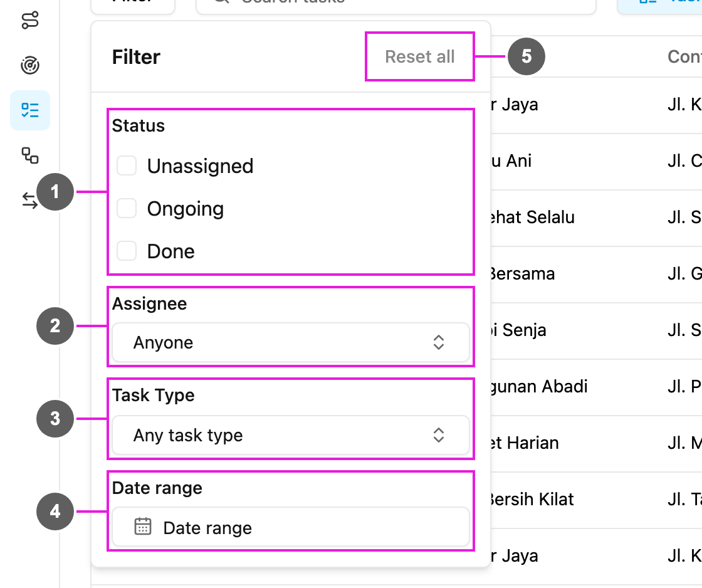The width and height of the screenshot is (702, 588).
Task: Expand the Any task type dropdown
Action: point(291,435)
